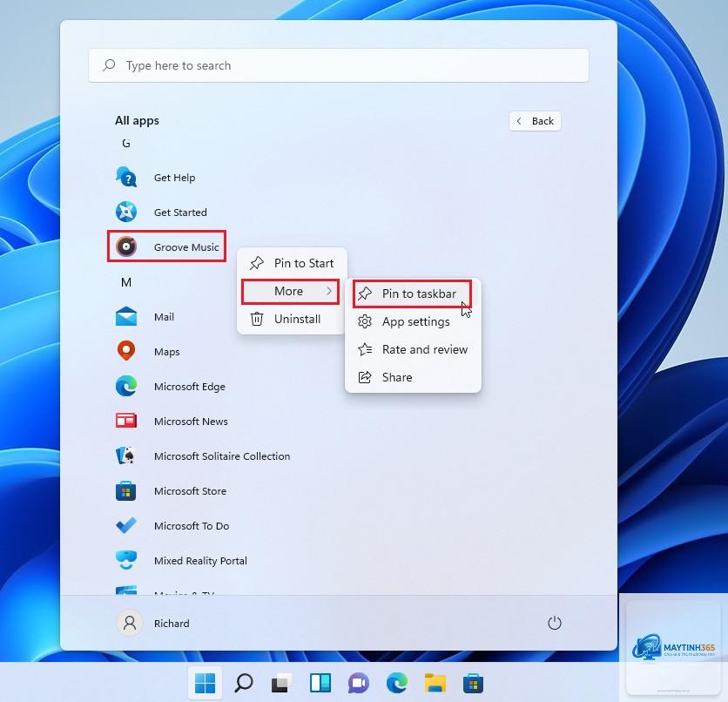Launch Edge from the taskbar
This screenshot has width=728, height=702.
tap(397, 683)
